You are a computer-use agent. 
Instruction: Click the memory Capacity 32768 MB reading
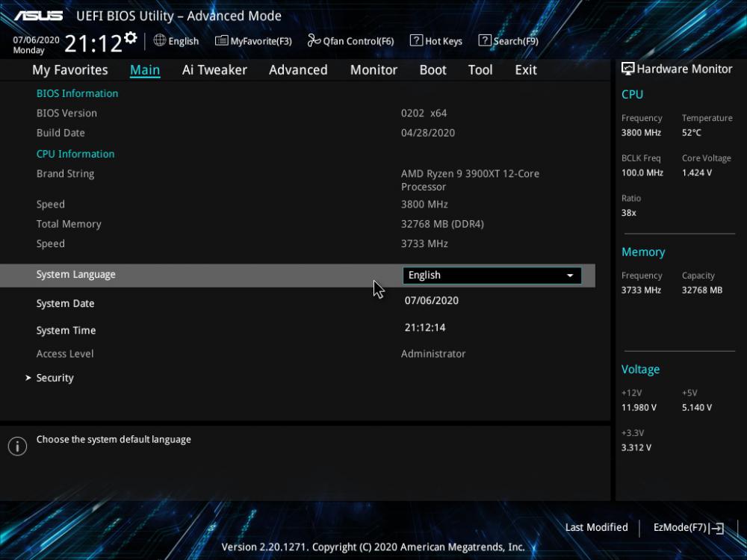point(701,290)
